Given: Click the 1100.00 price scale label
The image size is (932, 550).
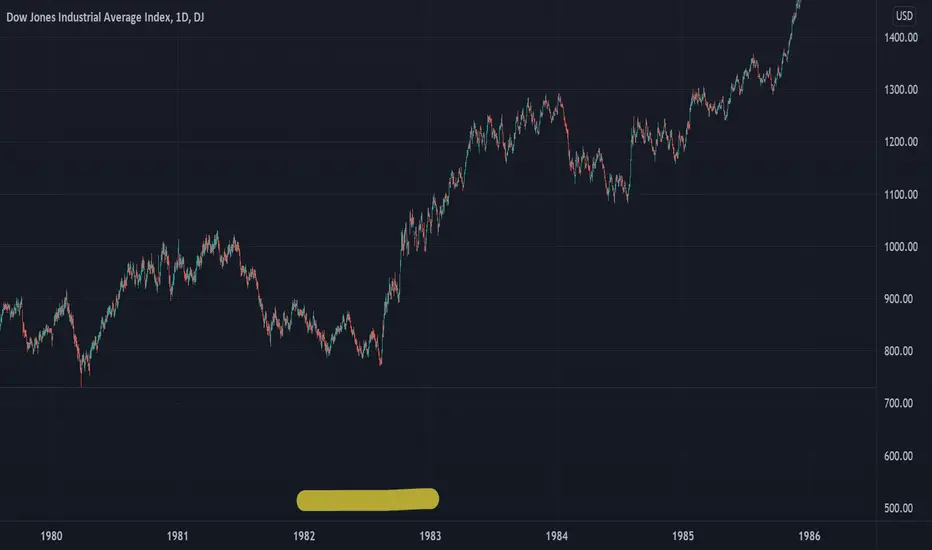Looking at the screenshot, I should point(901,194).
